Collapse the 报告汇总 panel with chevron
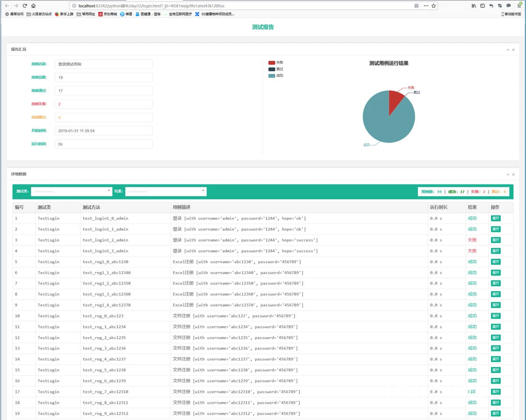Viewport: 526px width, 420px height. tap(507, 50)
